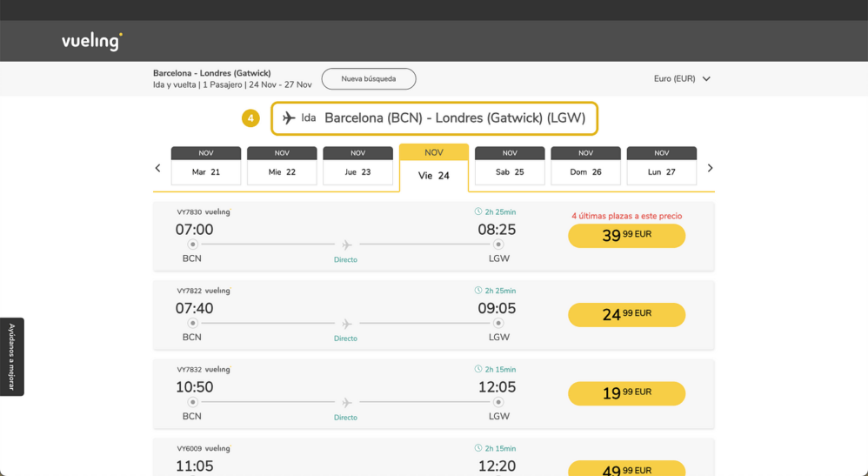Select the Vie 24 date tab
The image size is (868, 476).
point(434,168)
